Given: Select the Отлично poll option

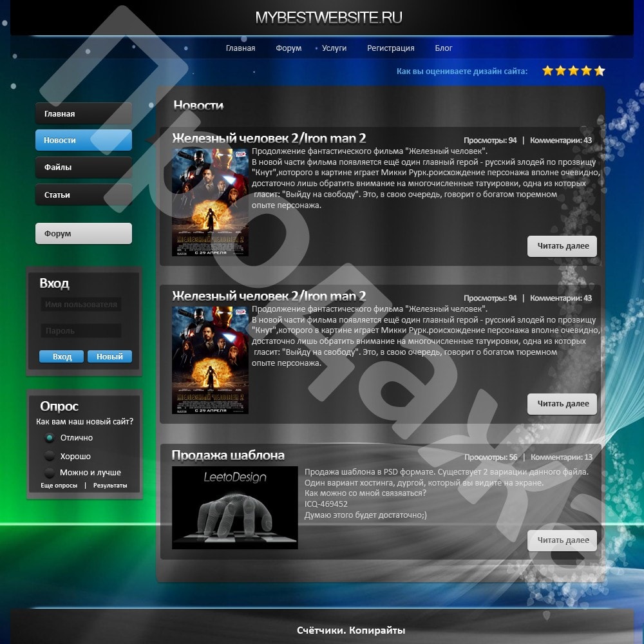Looking at the screenshot, I should [50, 438].
